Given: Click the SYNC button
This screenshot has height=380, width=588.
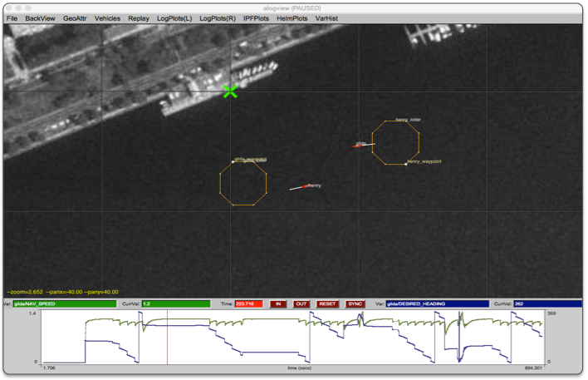Looking at the screenshot, I should click(355, 304).
